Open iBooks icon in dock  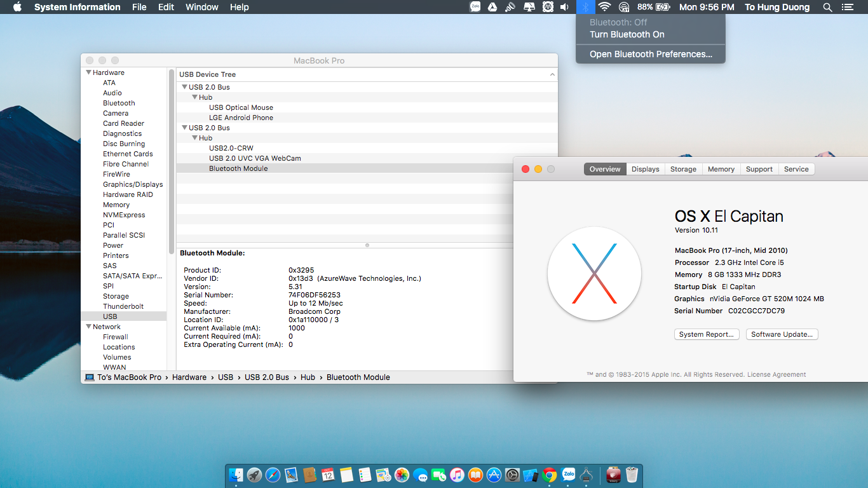point(475,475)
